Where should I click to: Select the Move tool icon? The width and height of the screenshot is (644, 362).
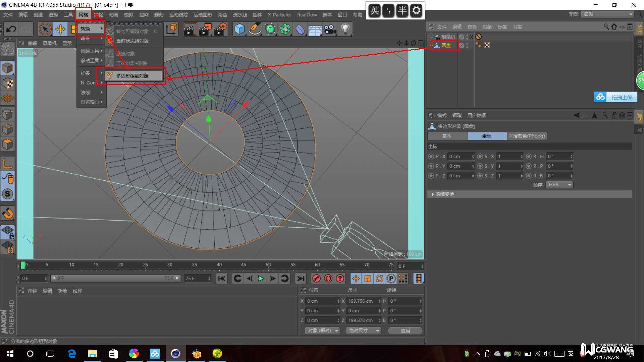(60, 29)
